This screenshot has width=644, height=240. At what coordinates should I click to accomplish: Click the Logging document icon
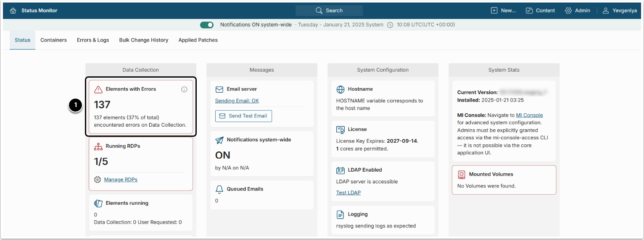click(x=340, y=215)
